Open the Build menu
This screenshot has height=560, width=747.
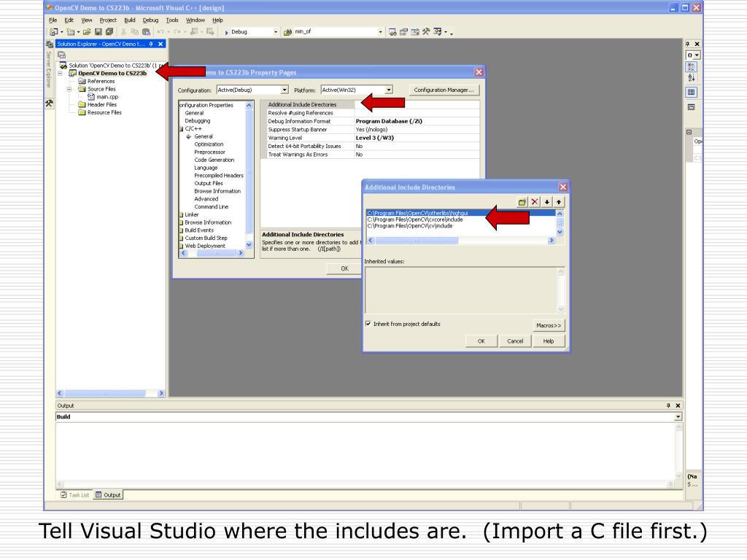[130, 20]
